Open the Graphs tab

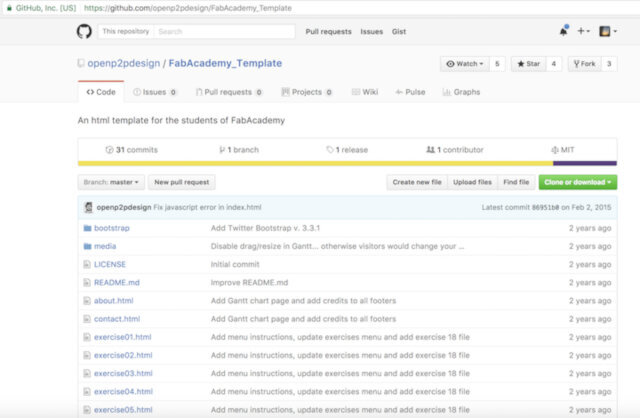coord(461,92)
